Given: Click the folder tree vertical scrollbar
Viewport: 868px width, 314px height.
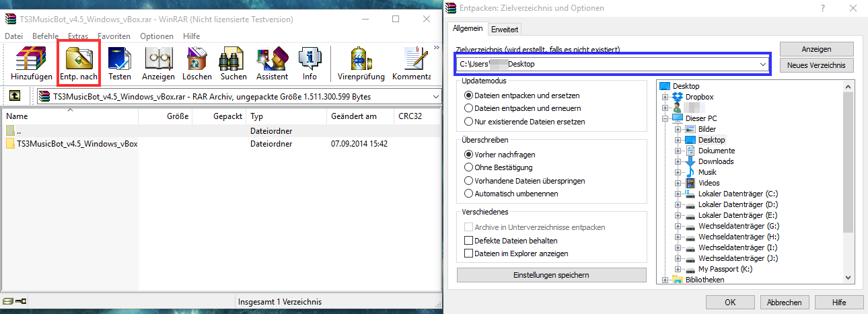Looking at the screenshot, I should coord(848,161).
